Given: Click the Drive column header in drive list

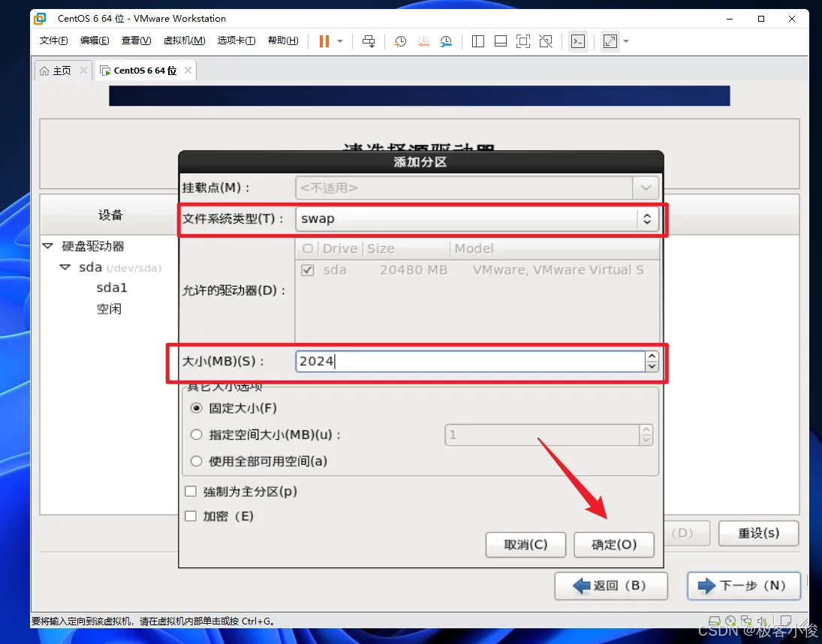Looking at the screenshot, I should point(340,248).
